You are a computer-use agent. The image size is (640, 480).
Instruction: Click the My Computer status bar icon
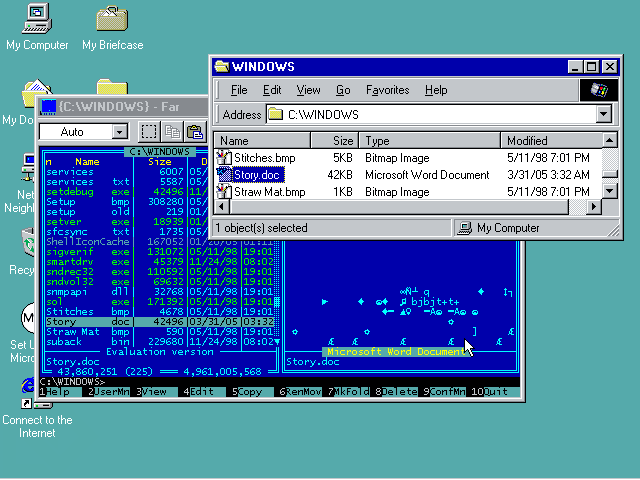[464, 228]
